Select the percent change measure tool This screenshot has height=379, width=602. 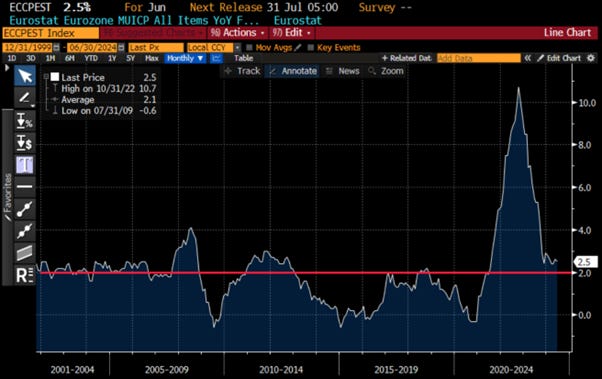[x=25, y=121]
